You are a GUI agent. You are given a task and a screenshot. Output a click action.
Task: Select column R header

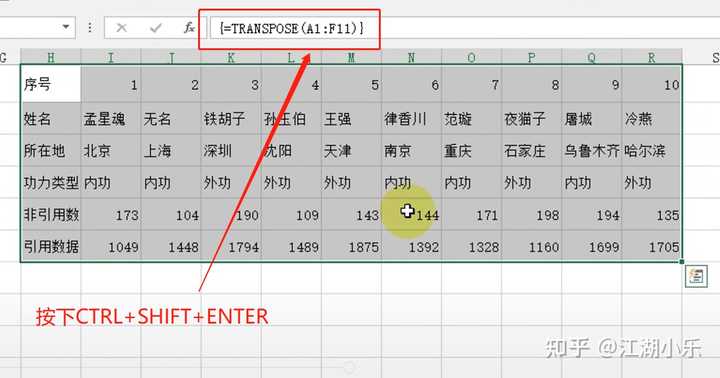click(652, 57)
